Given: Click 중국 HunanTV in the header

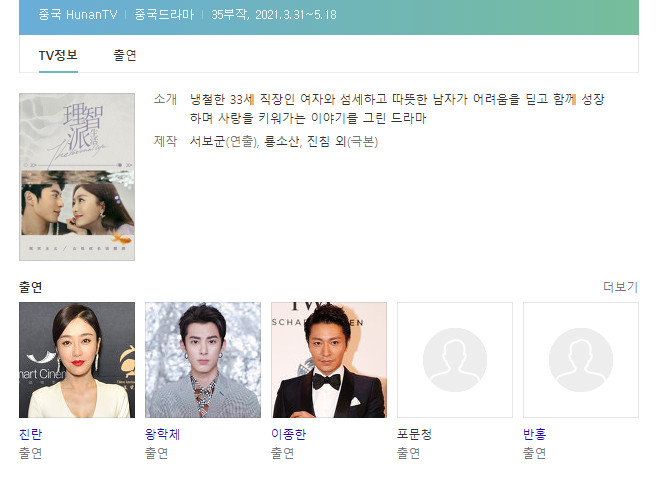Looking at the screenshot, I should (78, 15).
